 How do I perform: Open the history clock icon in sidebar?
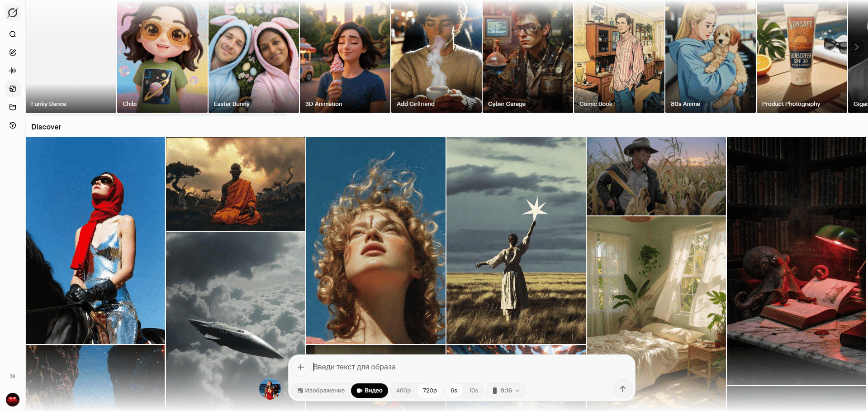13,125
